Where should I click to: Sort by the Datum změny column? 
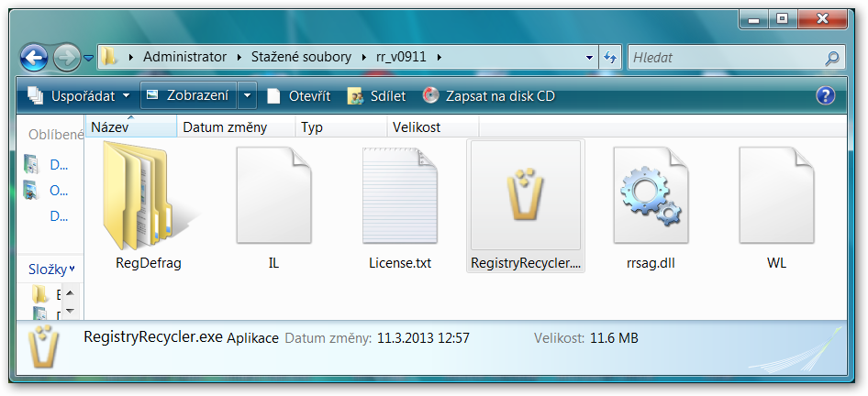point(237,127)
